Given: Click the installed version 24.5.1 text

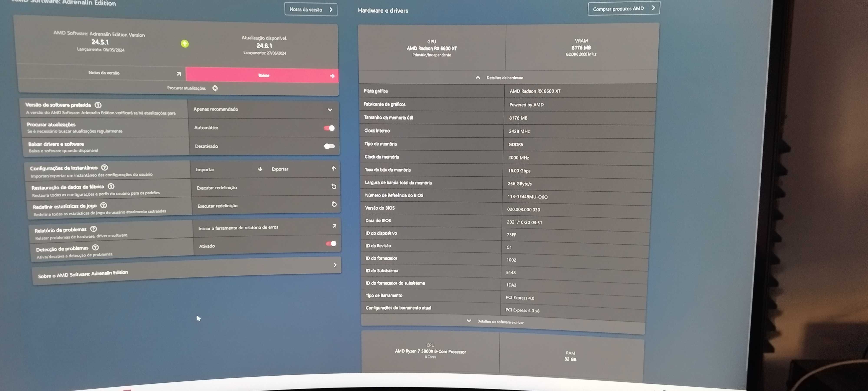Looking at the screenshot, I should 100,42.
